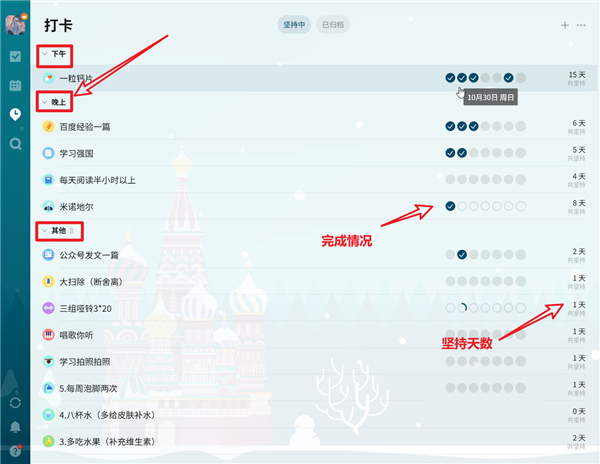Screen dimensions: 600x464
Task: Uncheck first day of 米诺地尔 habit
Action: click(450, 206)
